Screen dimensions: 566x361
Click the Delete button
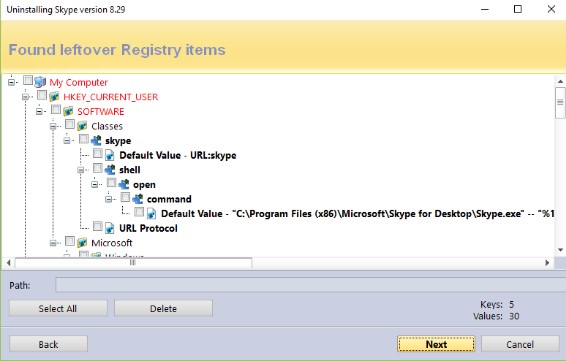pos(164,309)
